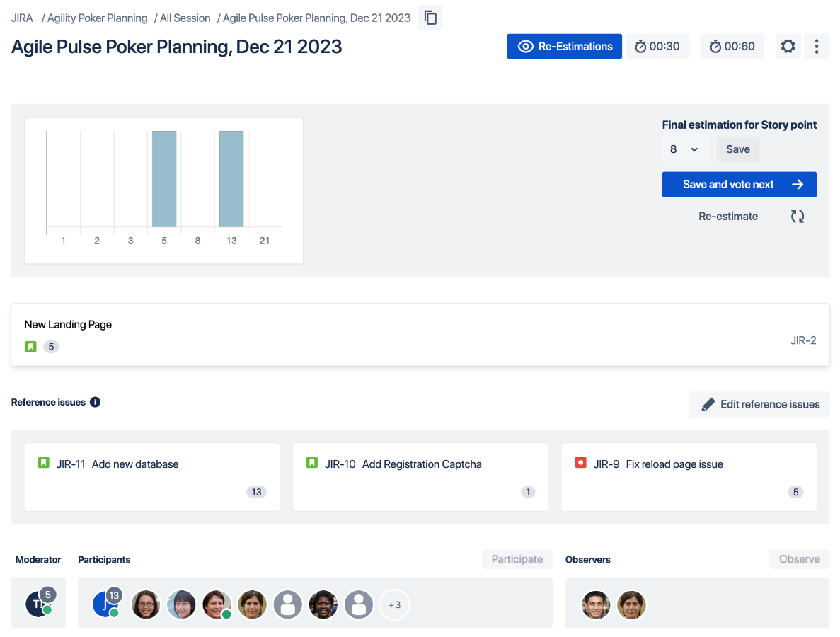Click the Re-estimate text link
This screenshot has height=637, width=840.
[x=728, y=217]
